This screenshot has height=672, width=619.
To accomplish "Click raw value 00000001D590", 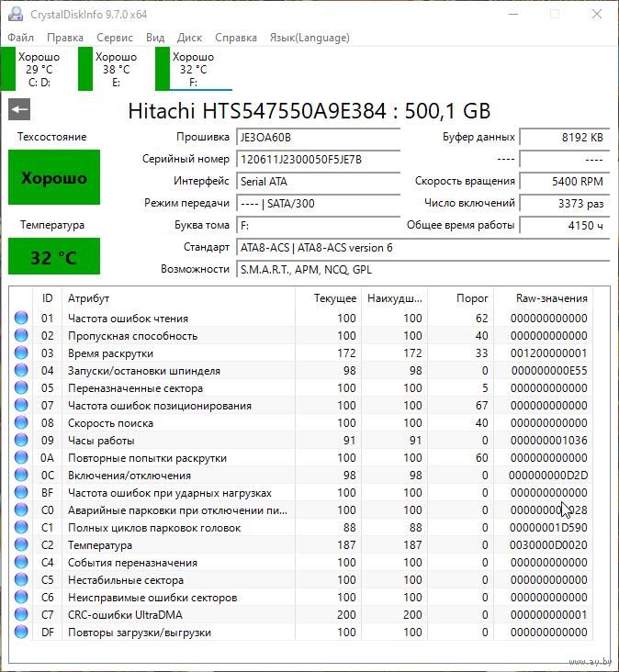I will [x=548, y=528].
